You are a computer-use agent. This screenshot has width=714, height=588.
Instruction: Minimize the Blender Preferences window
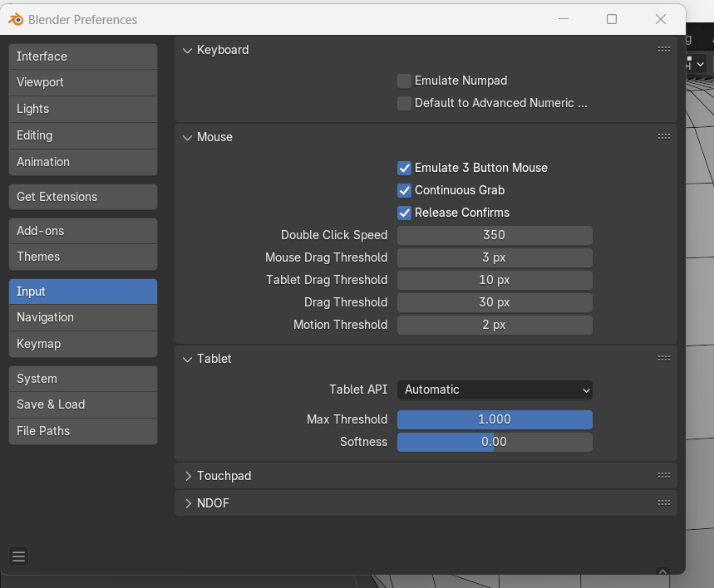point(564,19)
